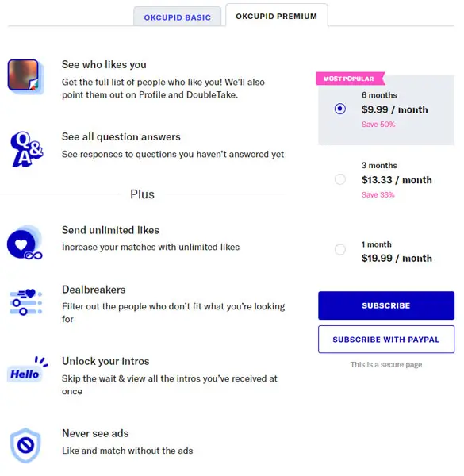This screenshot has width=464, height=476.
Task: Click the Dealbreakers feature heading
Action: pyautogui.click(x=94, y=290)
